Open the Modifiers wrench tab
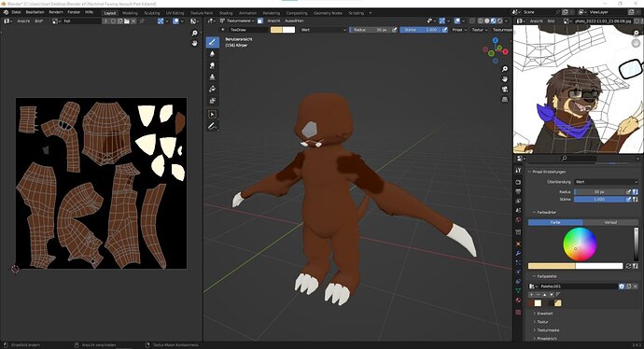The height and width of the screenshot is (349, 644). [x=518, y=253]
